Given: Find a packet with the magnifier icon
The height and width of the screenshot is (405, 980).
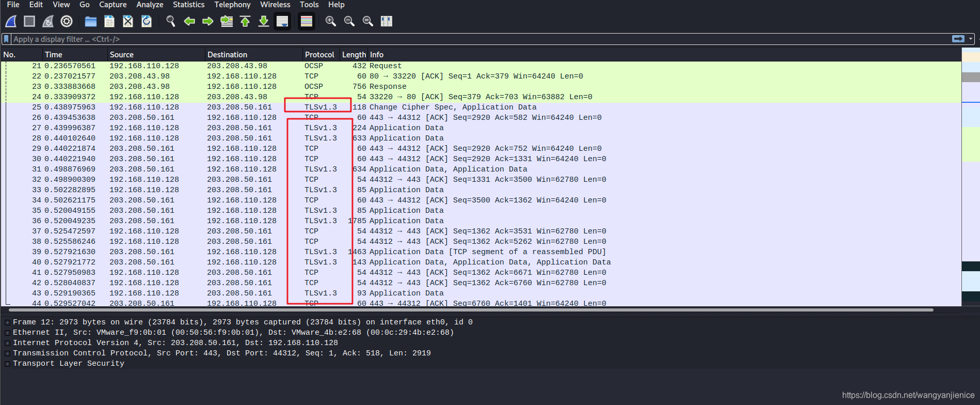Looking at the screenshot, I should coord(171,21).
